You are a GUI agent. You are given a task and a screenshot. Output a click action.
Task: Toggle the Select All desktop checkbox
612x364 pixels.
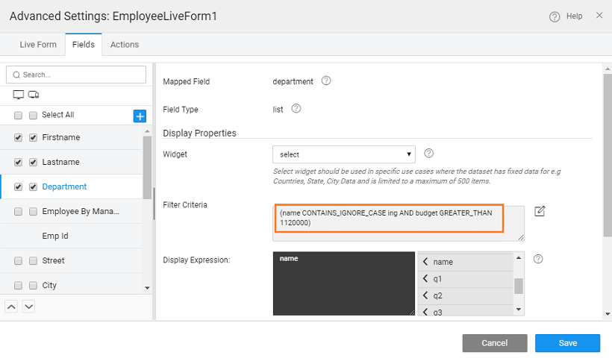point(19,116)
